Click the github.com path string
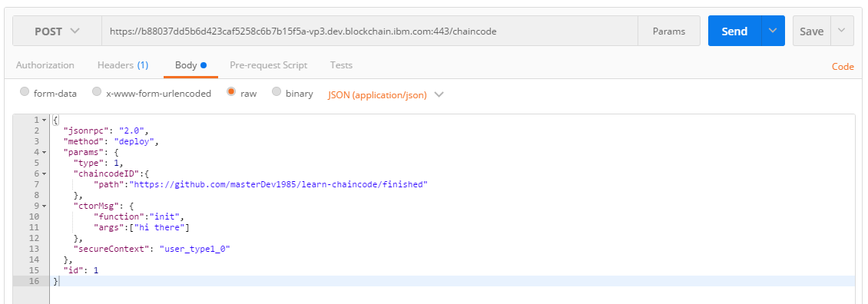This screenshot has width=868, height=304. [278, 184]
